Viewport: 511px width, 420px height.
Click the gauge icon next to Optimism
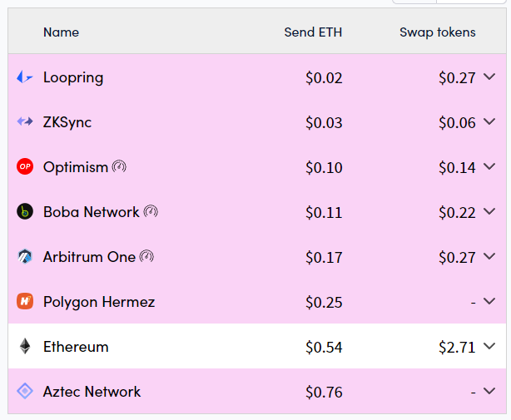(x=119, y=166)
